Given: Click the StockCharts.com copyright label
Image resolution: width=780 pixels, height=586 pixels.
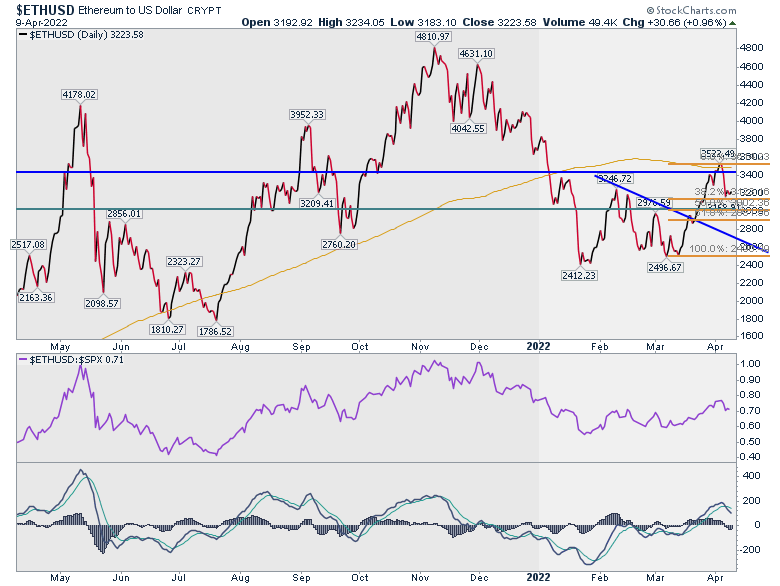Looking at the screenshot, I should (x=691, y=10).
